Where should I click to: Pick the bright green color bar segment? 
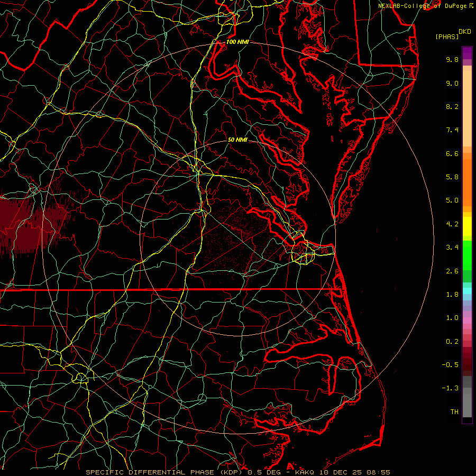[x=467, y=255]
